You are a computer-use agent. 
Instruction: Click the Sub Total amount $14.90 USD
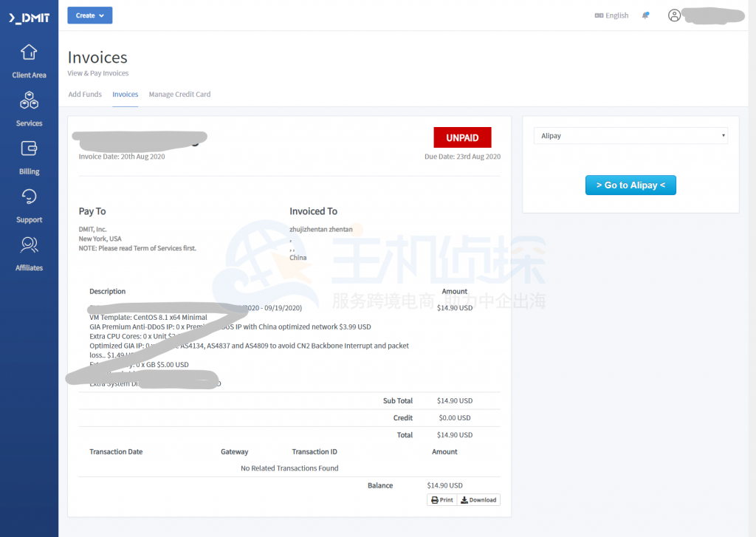coord(455,400)
